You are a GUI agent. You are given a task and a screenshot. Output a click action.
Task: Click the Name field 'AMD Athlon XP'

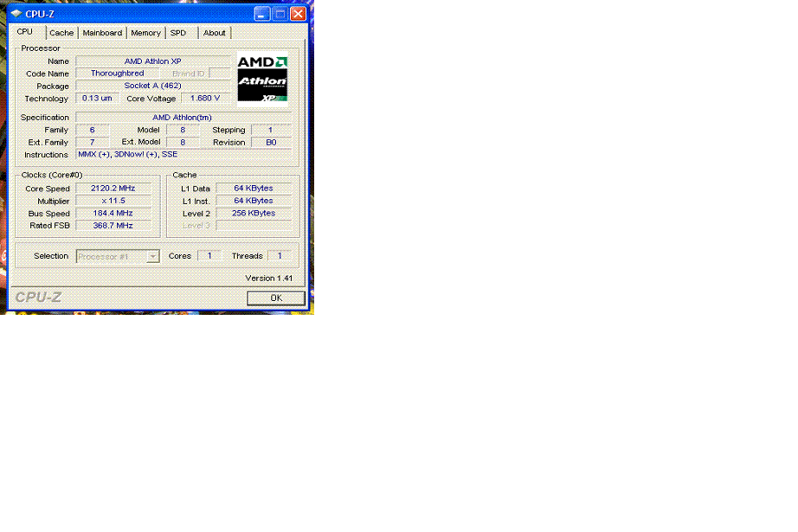[x=152, y=61]
